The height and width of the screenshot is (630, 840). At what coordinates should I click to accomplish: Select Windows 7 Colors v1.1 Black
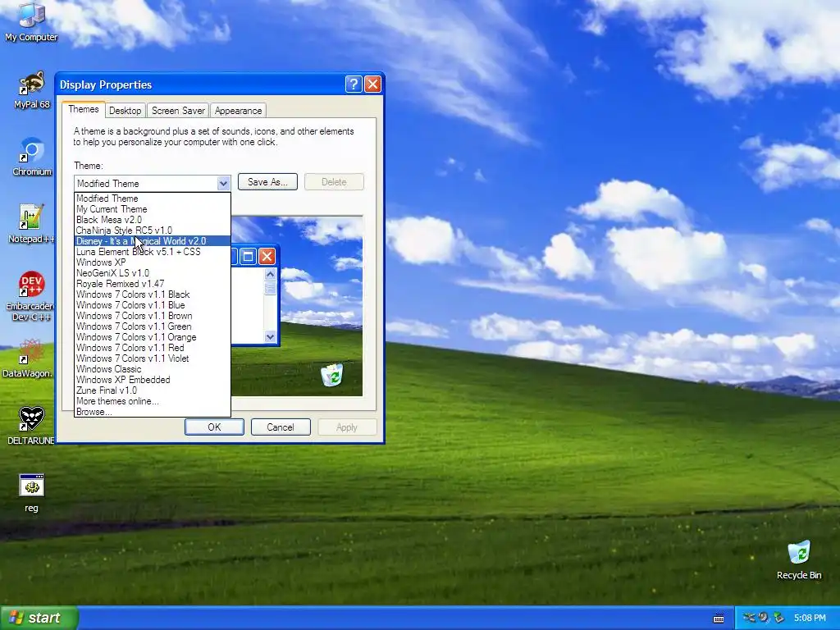click(152, 294)
